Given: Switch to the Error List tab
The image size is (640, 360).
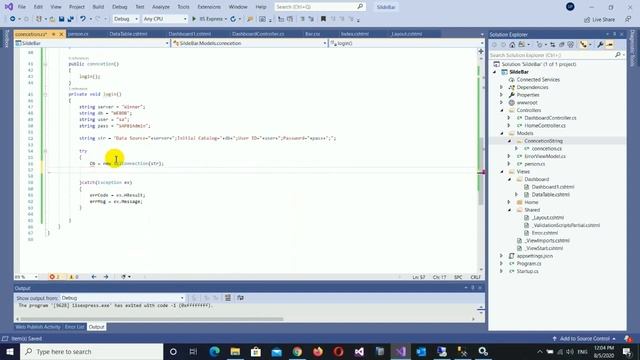Looking at the screenshot, I should point(74,327).
